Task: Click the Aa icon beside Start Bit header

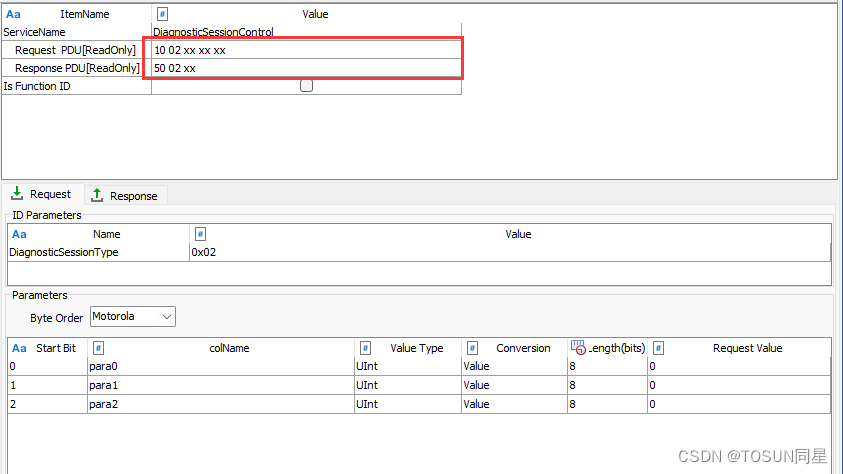Action: tap(19, 348)
